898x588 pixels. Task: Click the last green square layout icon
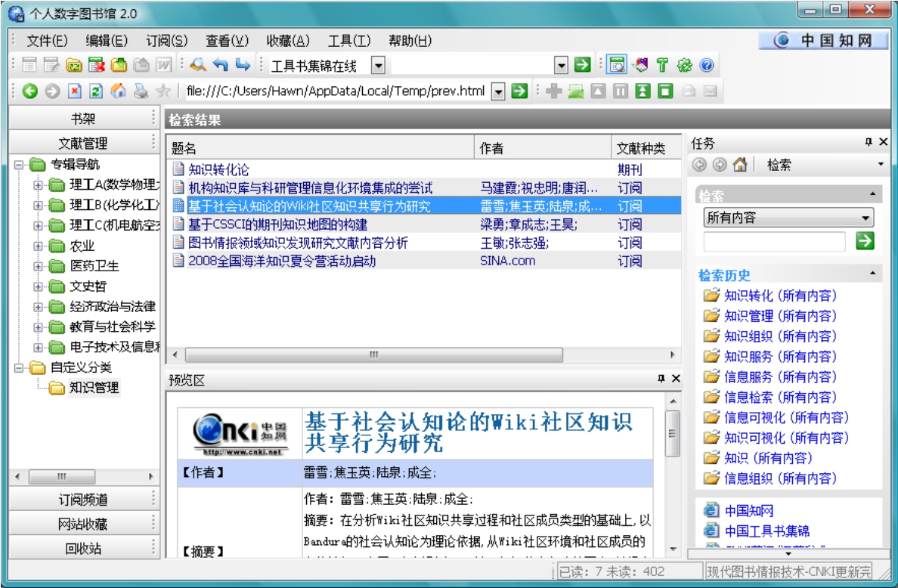pyautogui.click(x=665, y=91)
